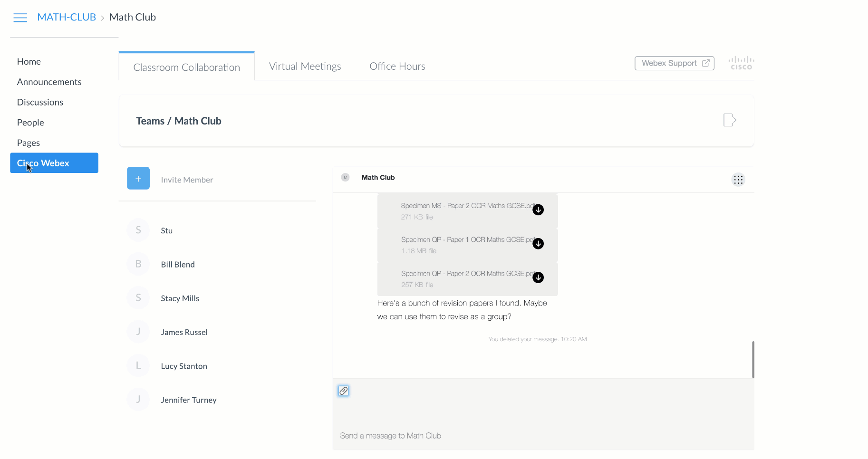Select member Stacy Mills

click(180, 298)
